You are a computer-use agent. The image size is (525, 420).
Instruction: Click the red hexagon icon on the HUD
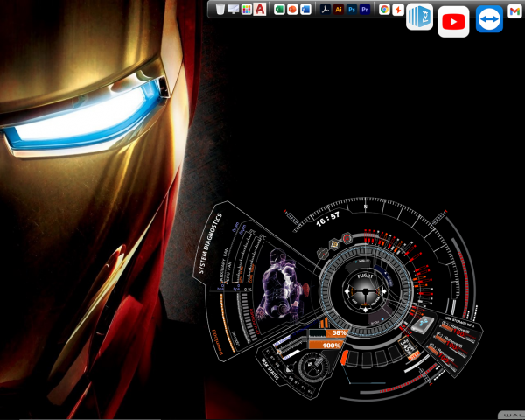[347, 239]
